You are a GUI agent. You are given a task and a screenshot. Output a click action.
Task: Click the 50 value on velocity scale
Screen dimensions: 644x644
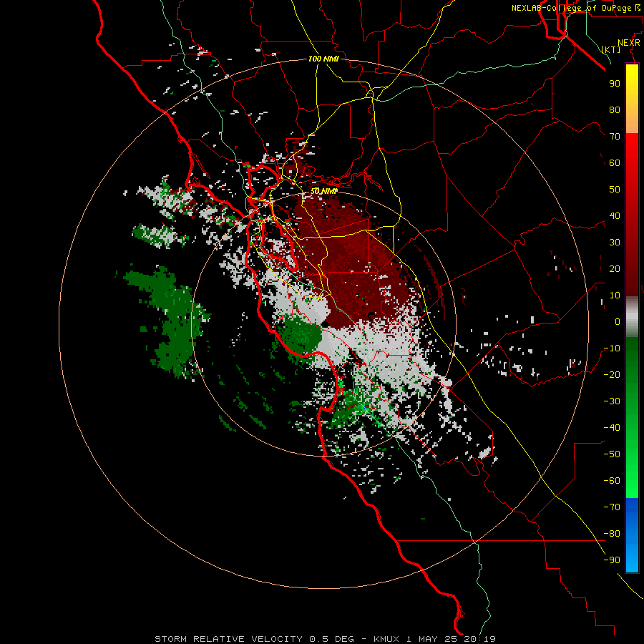tap(615, 190)
